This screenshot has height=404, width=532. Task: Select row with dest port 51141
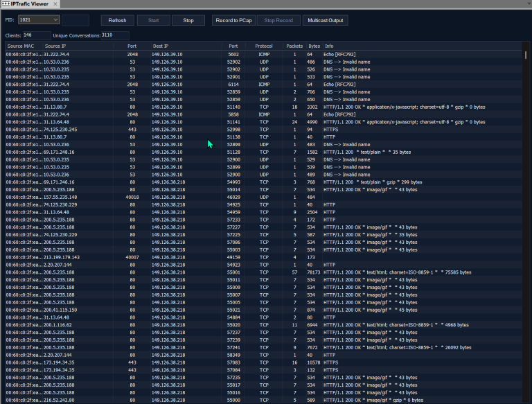(263, 122)
